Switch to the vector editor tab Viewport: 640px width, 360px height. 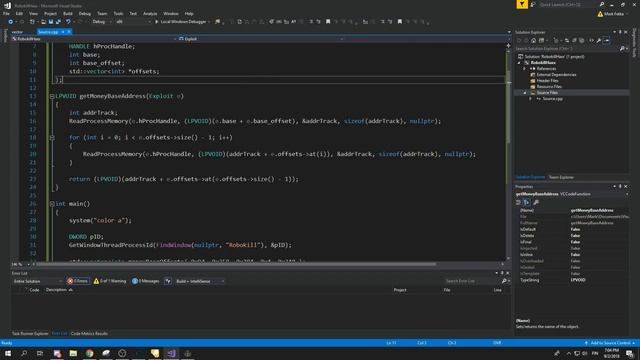coord(18,32)
